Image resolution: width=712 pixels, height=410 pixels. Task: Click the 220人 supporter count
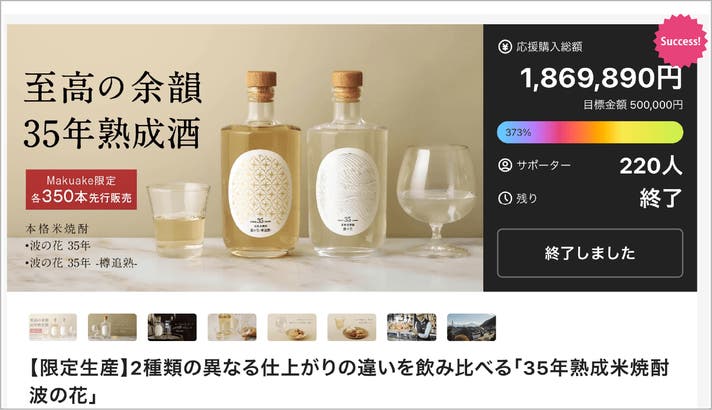pos(651,165)
